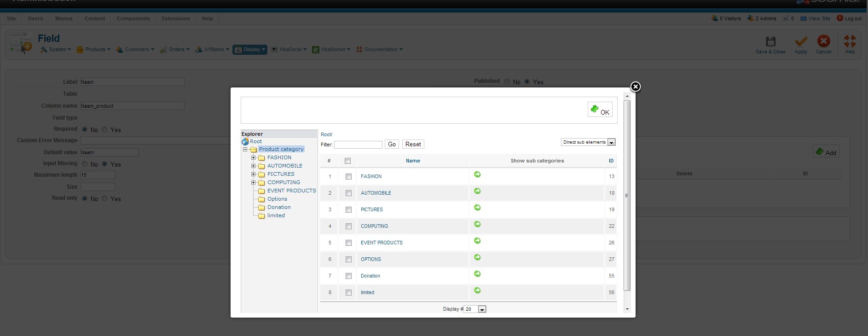Click the Apply checkmark icon
868x336 pixels.
coord(801,41)
